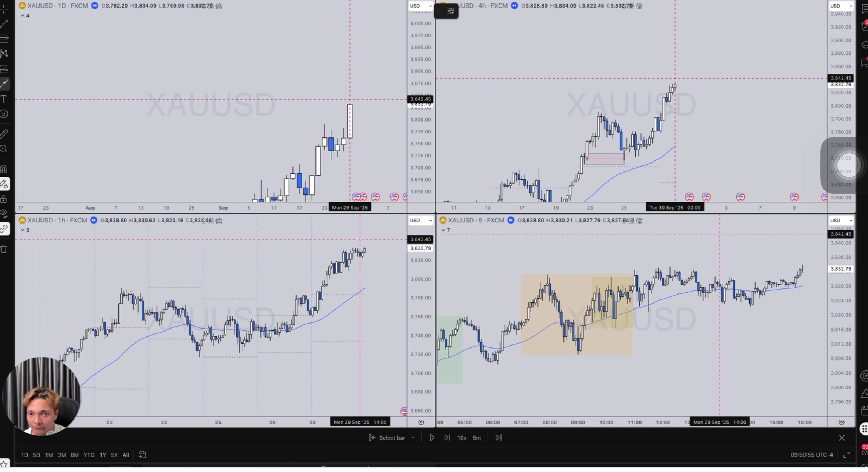The image size is (868, 472).
Task: Open the emoji/icons drawing tool
Action: (x=4, y=114)
